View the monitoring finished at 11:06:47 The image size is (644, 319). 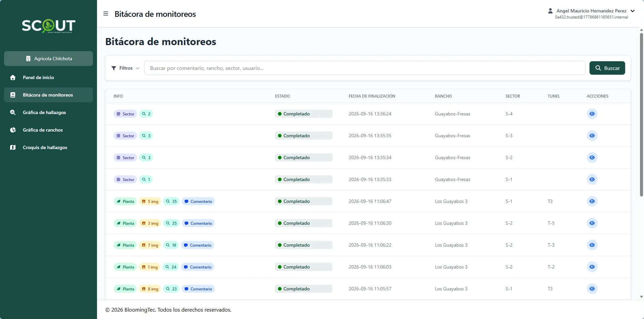point(592,201)
